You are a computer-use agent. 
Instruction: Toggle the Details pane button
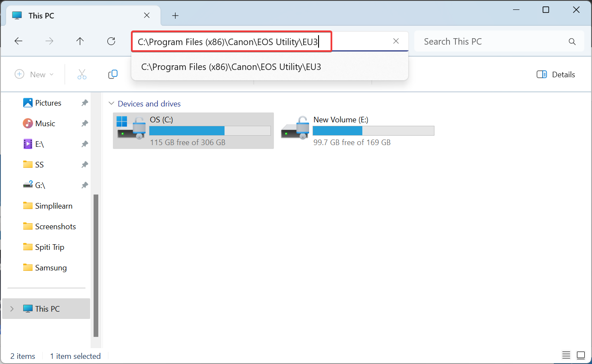556,74
